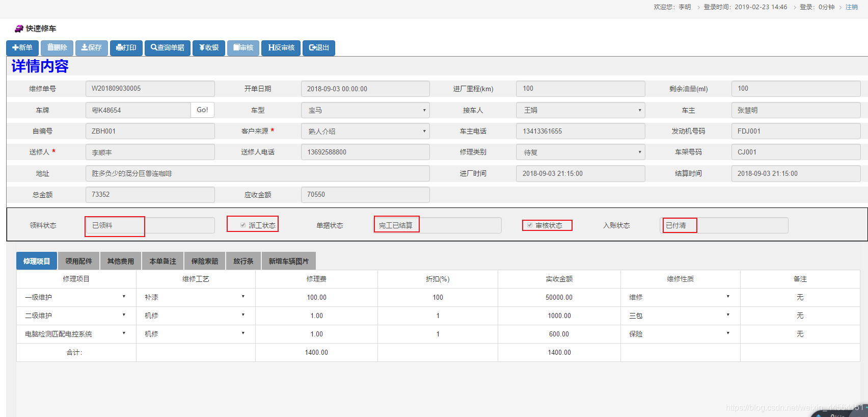Image resolution: width=868 pixels, height=417 pixels.
Task: Open the 维修 nature dropdown in first row
Action: point(680,297)
